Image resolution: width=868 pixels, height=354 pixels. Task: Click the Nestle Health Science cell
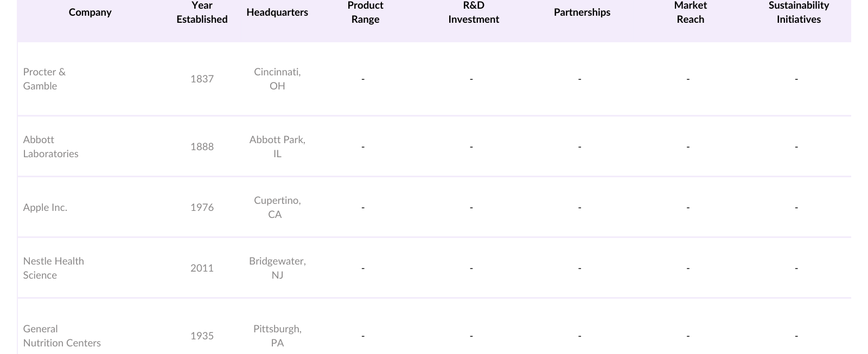coord(53,268)
